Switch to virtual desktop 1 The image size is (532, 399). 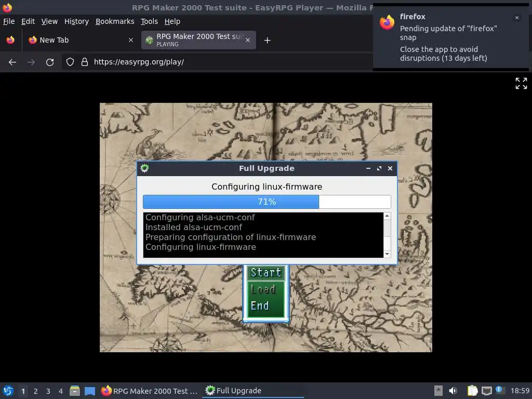[23, 391]
